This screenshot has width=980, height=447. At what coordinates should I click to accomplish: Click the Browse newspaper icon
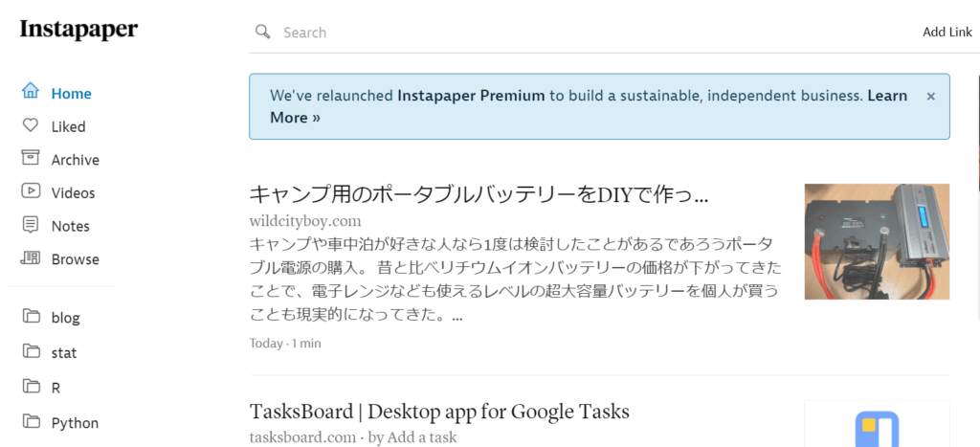coord(30,257)
